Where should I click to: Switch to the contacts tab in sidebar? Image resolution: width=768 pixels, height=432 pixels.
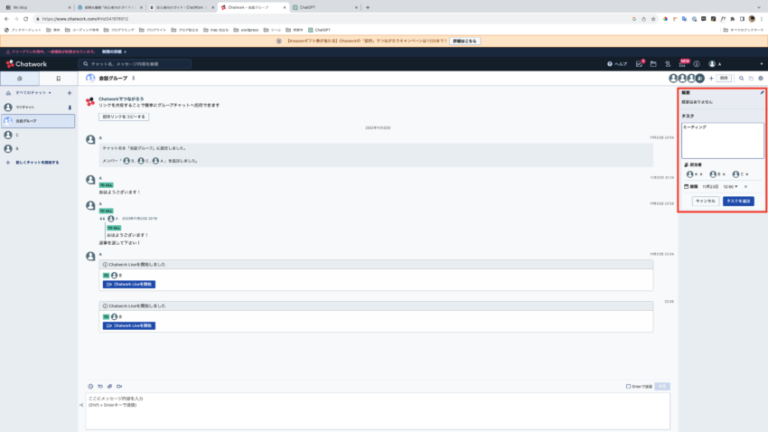[58, 77]
